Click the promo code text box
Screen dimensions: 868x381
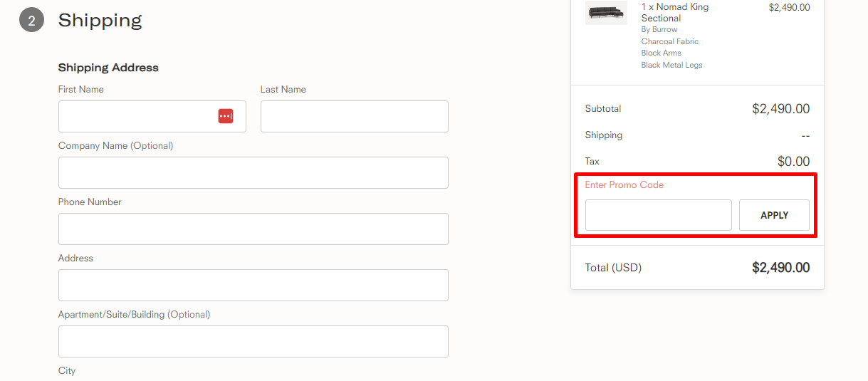[659, 215]
